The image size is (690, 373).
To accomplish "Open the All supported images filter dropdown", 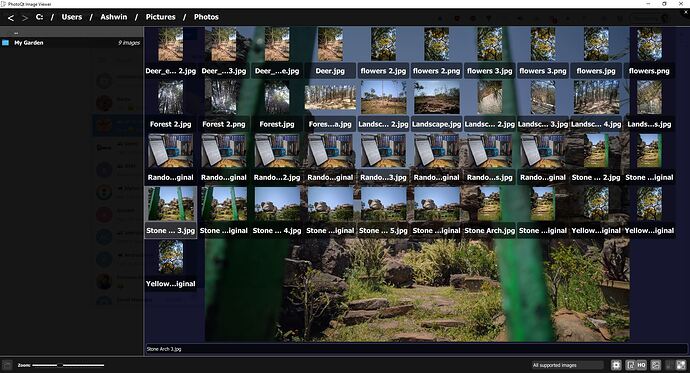I will click(568, 365).
